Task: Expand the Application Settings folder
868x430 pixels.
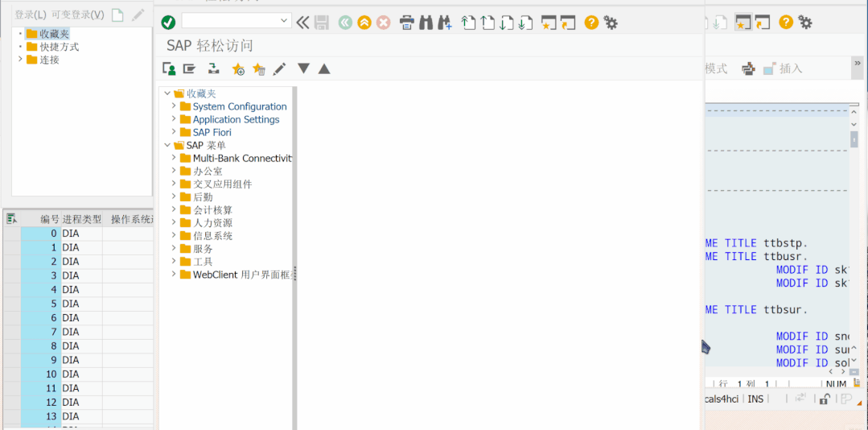Action: tap(174, 119)
